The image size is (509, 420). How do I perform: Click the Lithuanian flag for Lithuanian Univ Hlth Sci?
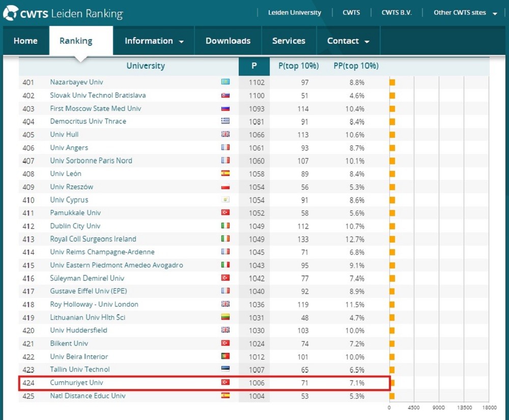225,318
